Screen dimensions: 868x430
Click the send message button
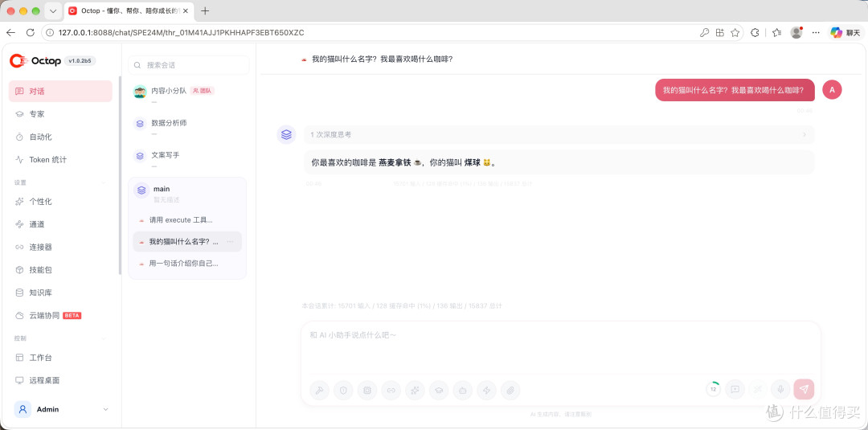coord(804,389)
